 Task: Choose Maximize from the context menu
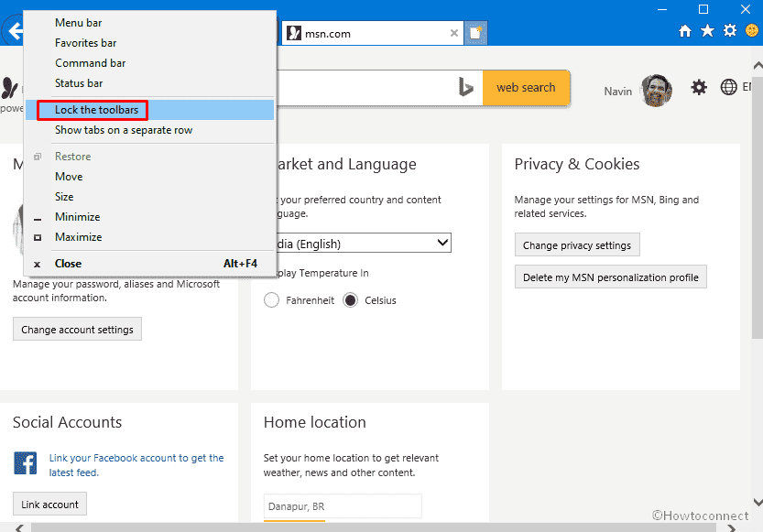(149, 237)
